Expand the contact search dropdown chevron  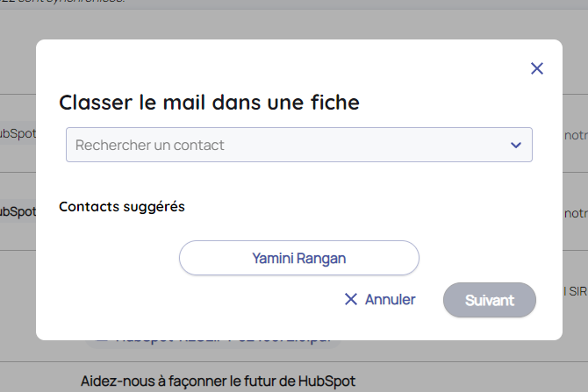(x=516, y=145)
